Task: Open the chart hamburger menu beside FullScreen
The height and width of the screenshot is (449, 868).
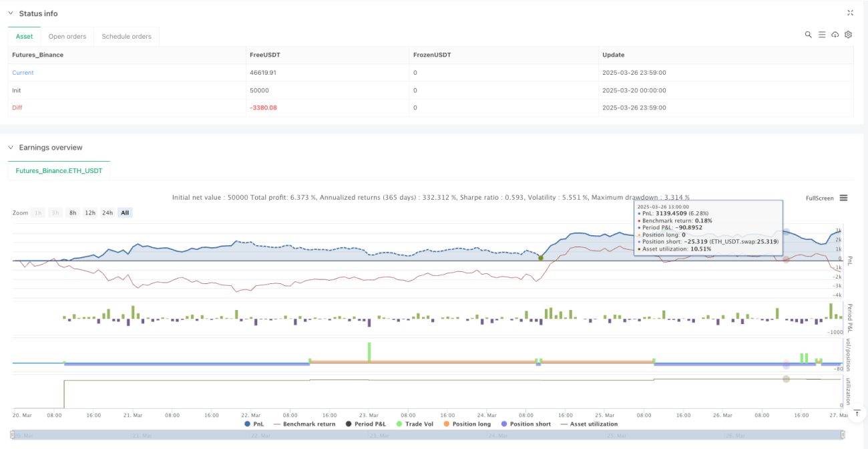Action: 843,198
